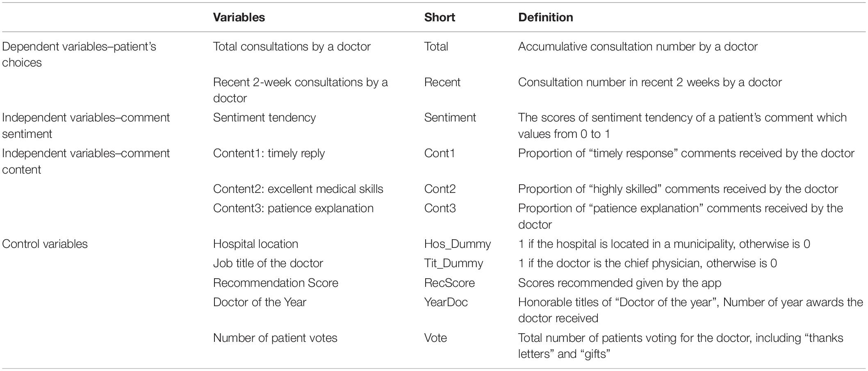This screenshot has width=868, height=371.
Task: Click Content1: timely reply entry
Action: (269, 153)
